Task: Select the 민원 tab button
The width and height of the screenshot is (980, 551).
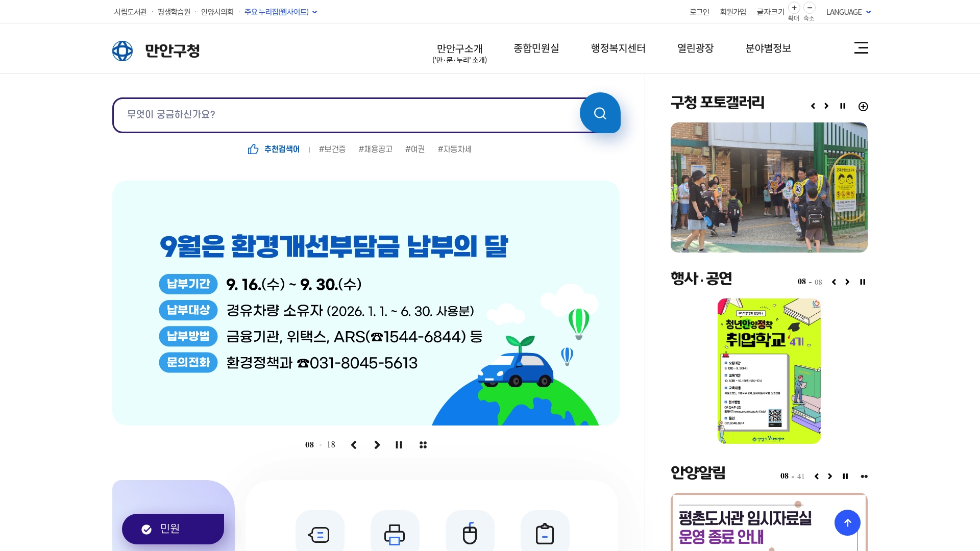Action: click(173, 529)
